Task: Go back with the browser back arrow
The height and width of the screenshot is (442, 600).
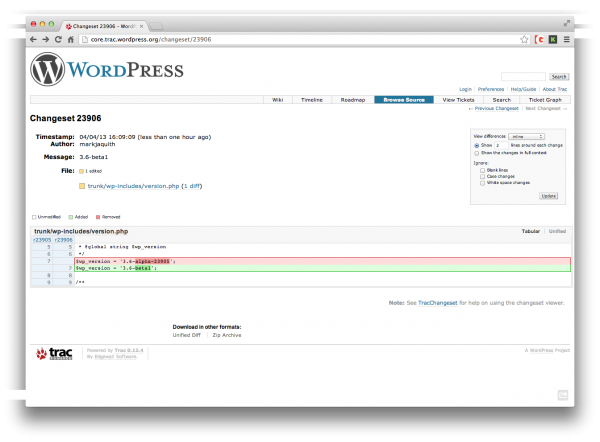Action: click(33, 39)
